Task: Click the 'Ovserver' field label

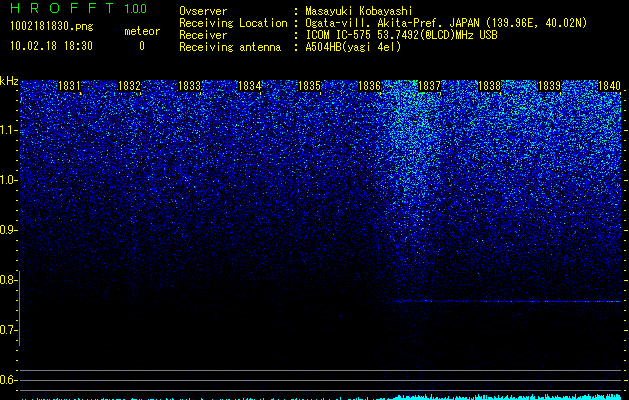Action: click(x=203, y=11)
